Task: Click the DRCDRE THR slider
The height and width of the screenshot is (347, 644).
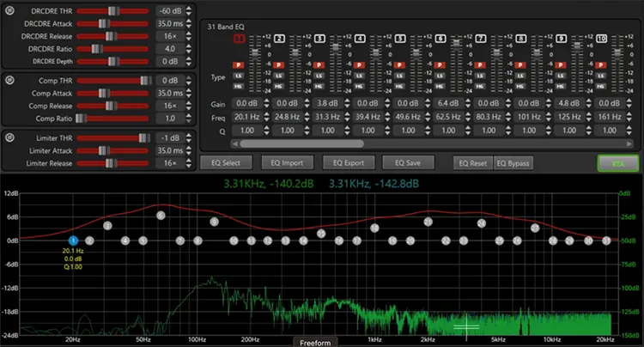Action: pos(112,11)
